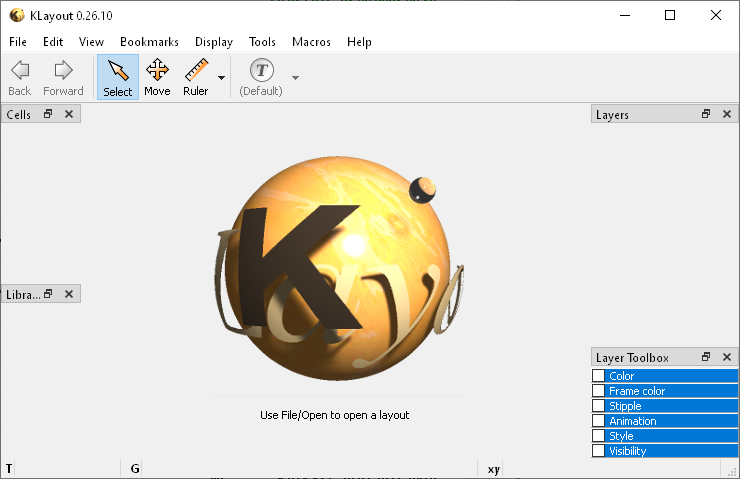This screenshot has height=479, width=740.
Task: Undock the Libraries panel
Action: (48, 294)
